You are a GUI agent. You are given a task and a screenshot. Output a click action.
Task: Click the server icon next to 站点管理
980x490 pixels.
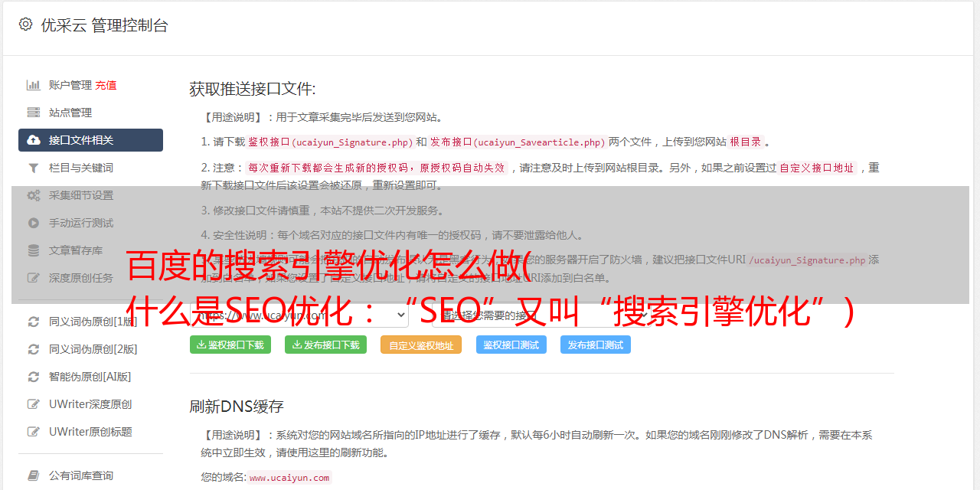coord(34,113)
